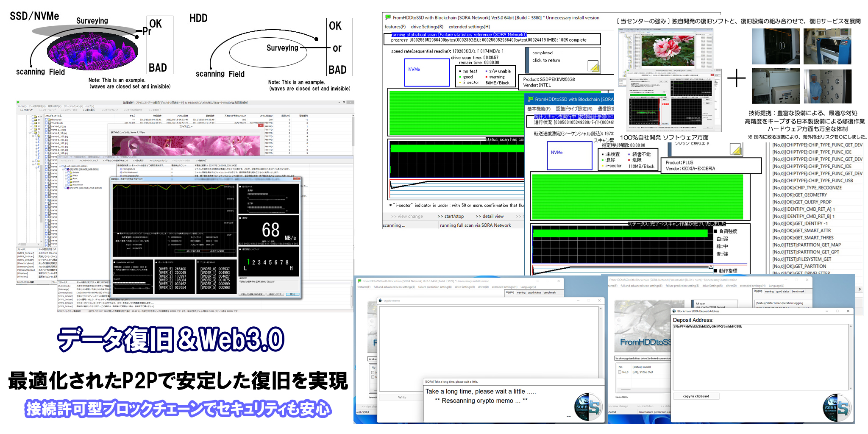Open extended settings(H) menu in English scan window
This screenshot has height=434, width=868.
point(469,27)
